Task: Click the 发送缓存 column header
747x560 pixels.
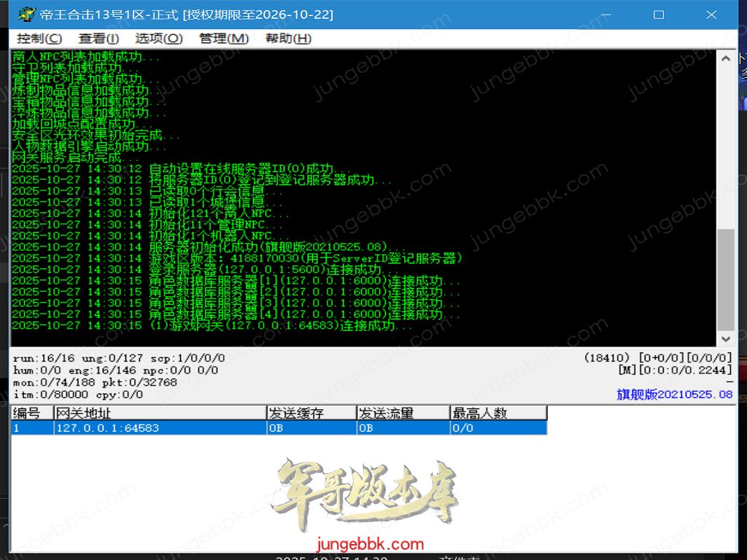Action: pos(311,413)
